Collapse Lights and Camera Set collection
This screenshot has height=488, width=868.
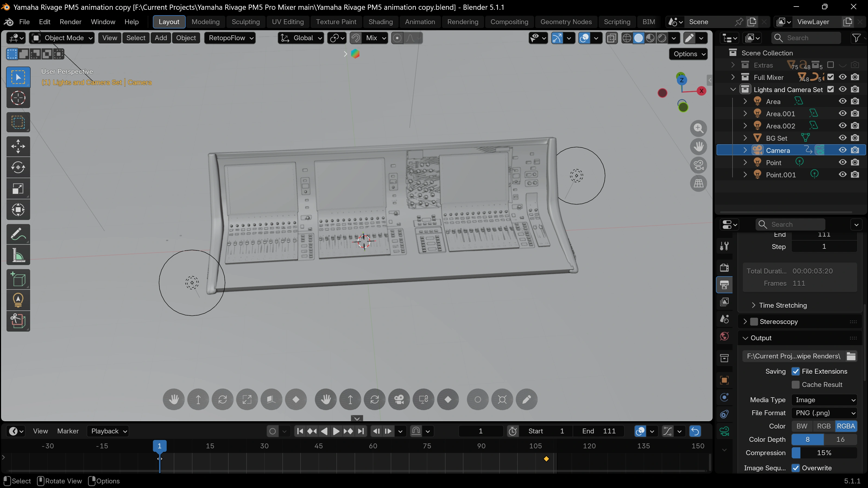733,90
